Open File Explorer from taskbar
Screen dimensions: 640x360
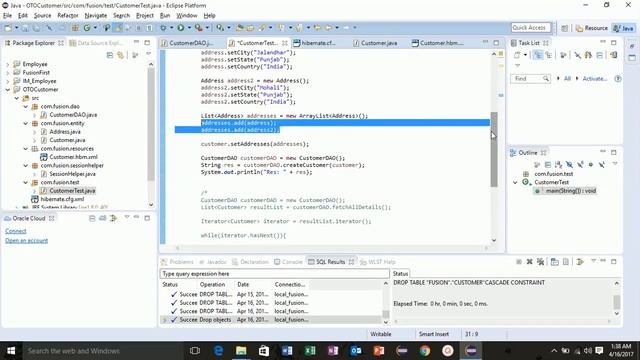coord(241,351)
